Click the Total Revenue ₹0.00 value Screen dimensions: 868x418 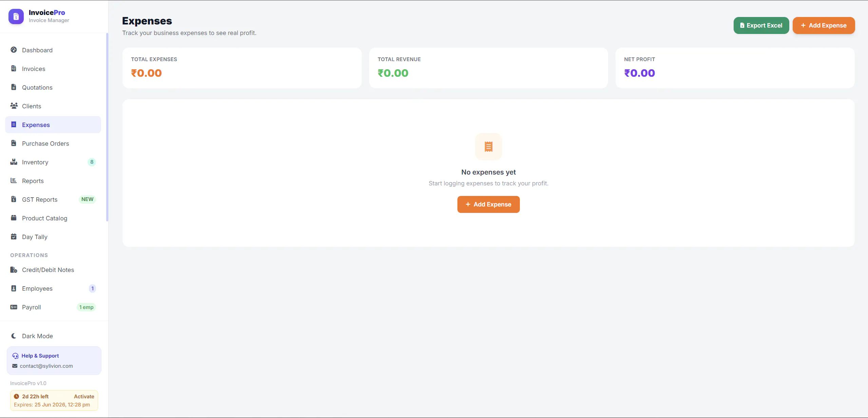coord(393,73)
